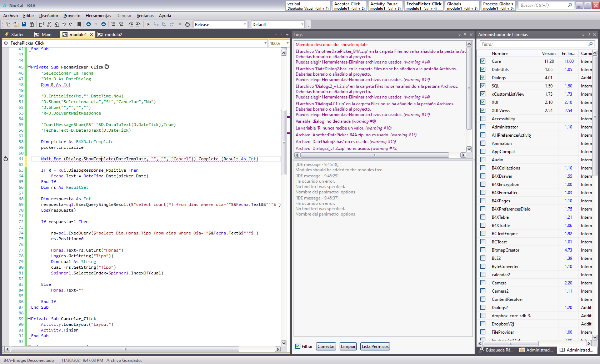Switch to the modulo2 tab

113,35
